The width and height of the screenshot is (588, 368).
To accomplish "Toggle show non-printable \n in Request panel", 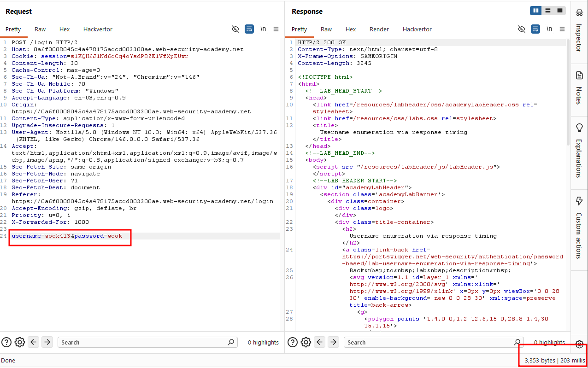I will tap(263, 29).
